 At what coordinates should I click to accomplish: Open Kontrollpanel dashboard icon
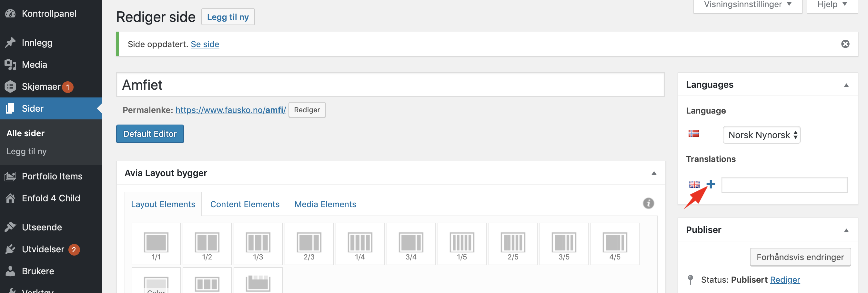pos(10,14)
